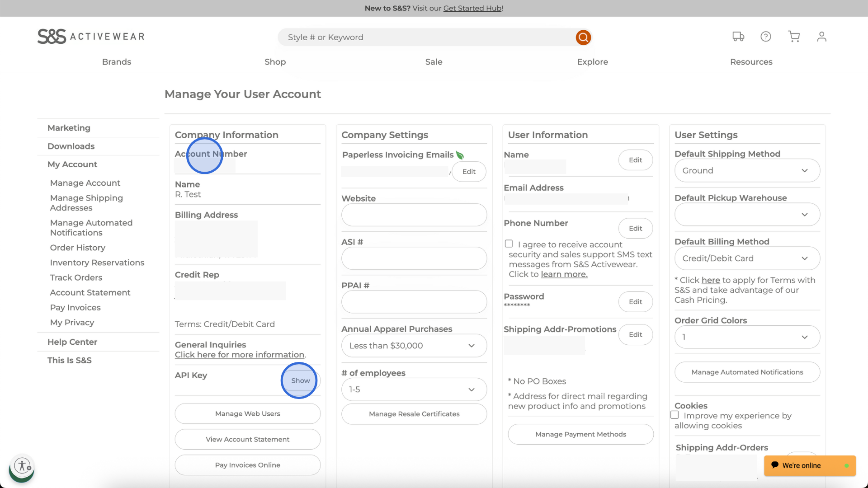
Task: Click the Get Started Hub link
Action: [472, 8]
